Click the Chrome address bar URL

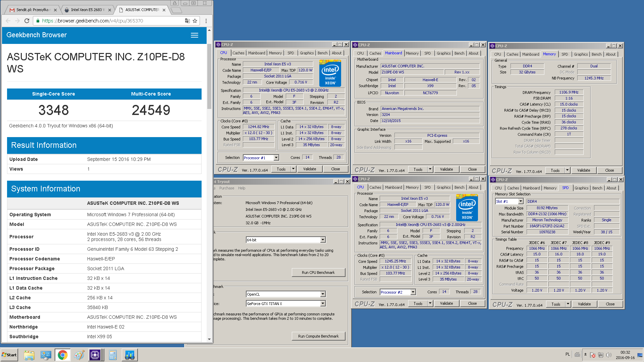93,21
